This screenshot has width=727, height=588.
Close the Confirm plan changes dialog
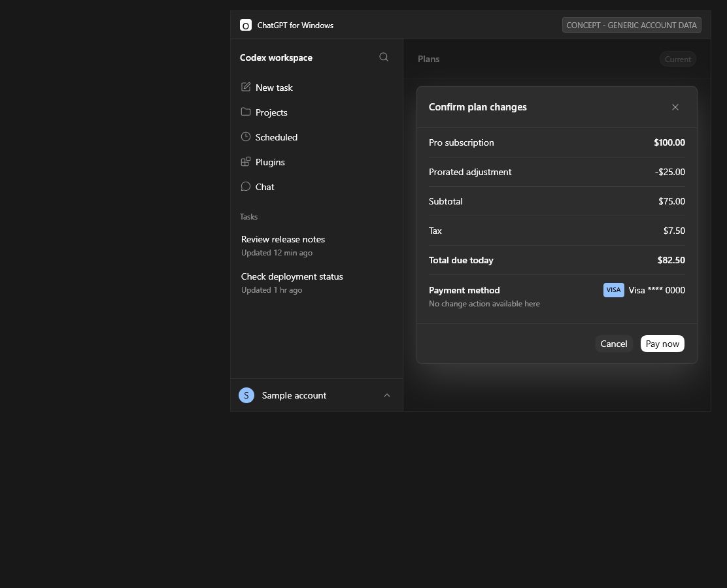(x=675, y=107)
